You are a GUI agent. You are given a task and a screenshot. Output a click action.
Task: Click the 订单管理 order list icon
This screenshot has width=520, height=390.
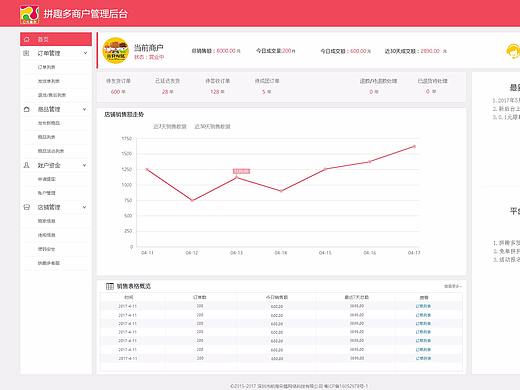(x=26, y=53)
